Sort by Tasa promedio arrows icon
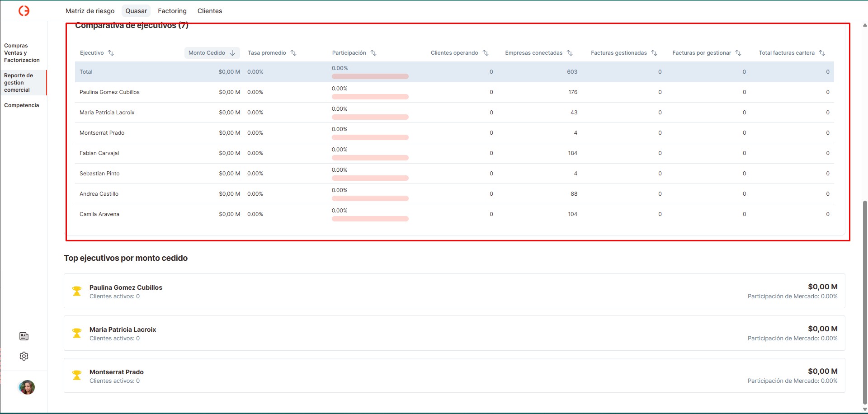The height and width of the screenshot is (414, 868). pos(293,53)
